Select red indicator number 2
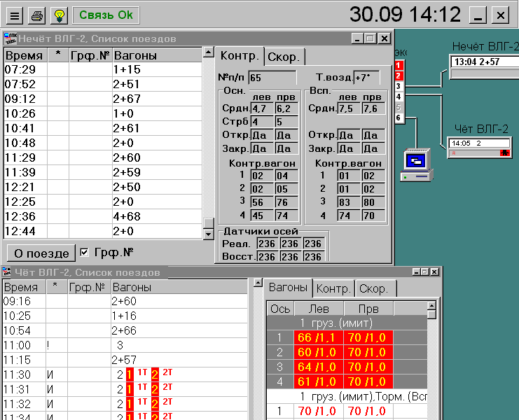 tap(399, 76)
